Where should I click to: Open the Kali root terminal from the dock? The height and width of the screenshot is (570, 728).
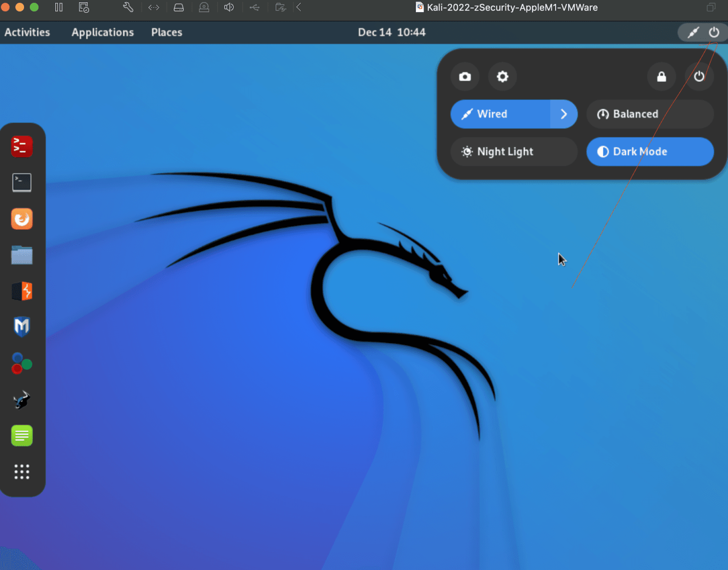pos(21,146)
